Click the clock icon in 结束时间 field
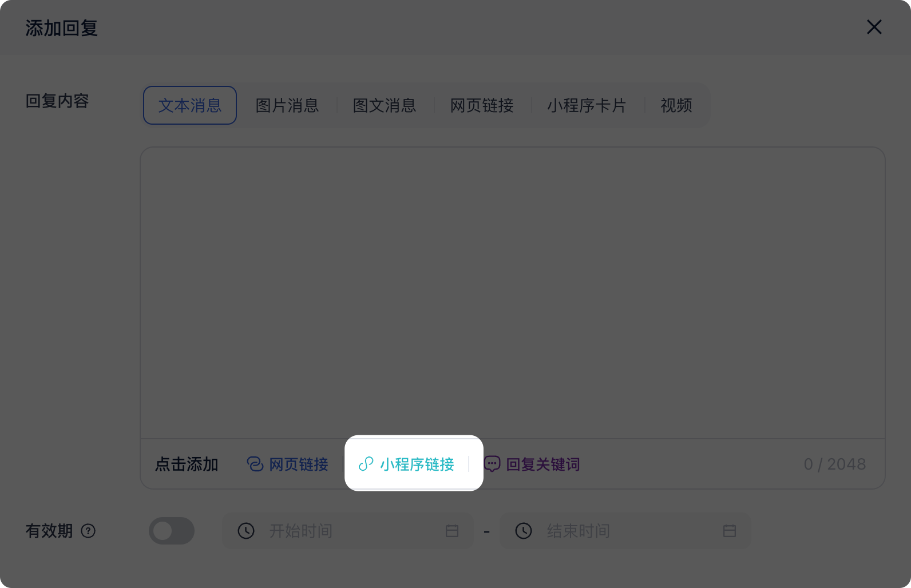Screen dimensions: 911x588 (x=524, y=531)
